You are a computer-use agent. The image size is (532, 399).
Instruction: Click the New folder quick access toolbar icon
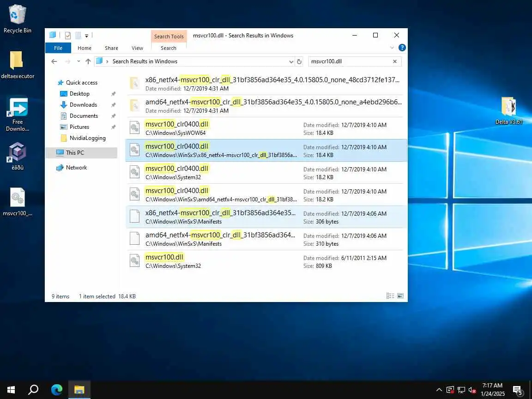click(78, 35)
